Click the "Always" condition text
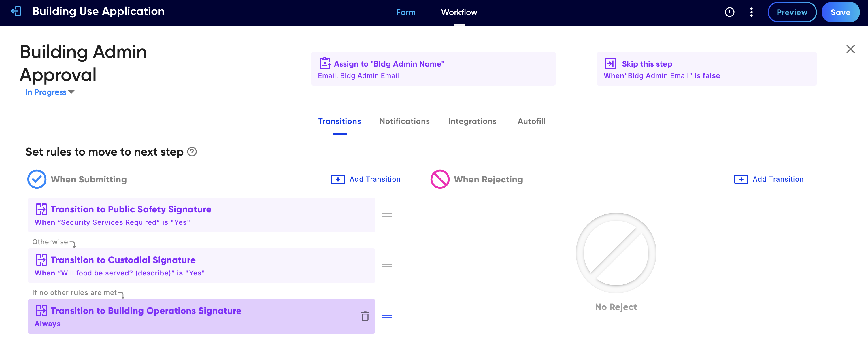Viewport: 868px width, 355px height. [48, 324]
